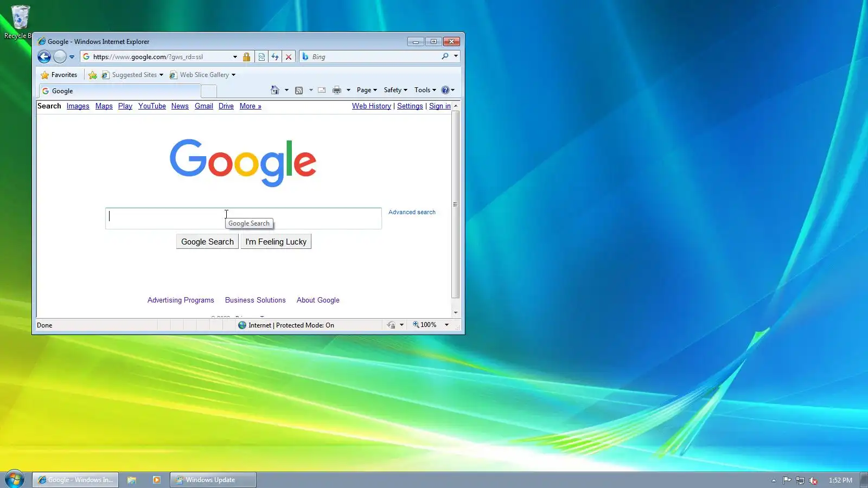Screen dimensions: 868x488
Task: Open Google Settings link
Action: (x=410, y=106)
